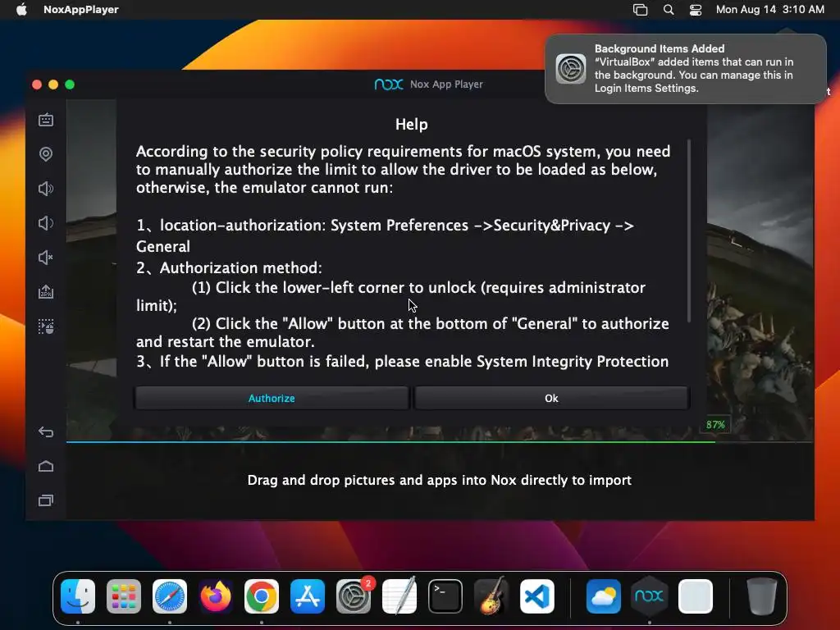This screenshot has width=840, height=630.
Task: Click the Help dialog heading
Action: pos(412,125)
